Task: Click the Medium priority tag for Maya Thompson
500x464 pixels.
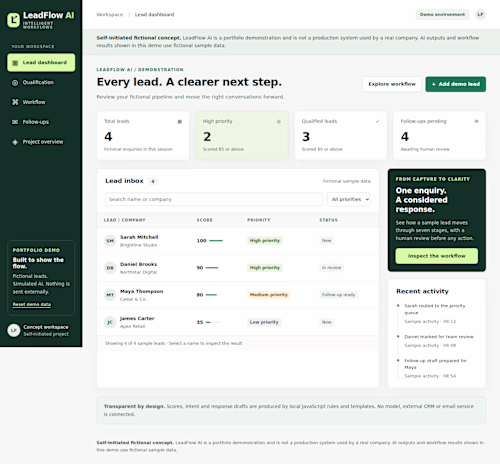Action: pos(269,295)
